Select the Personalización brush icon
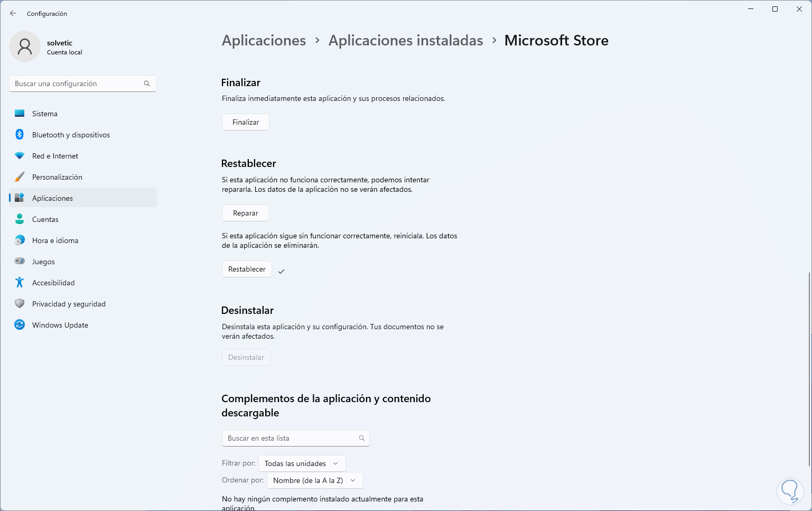Image resolution: width=812 pixels, height=511 pixels. pyautogui.click(x=20, y=176)
